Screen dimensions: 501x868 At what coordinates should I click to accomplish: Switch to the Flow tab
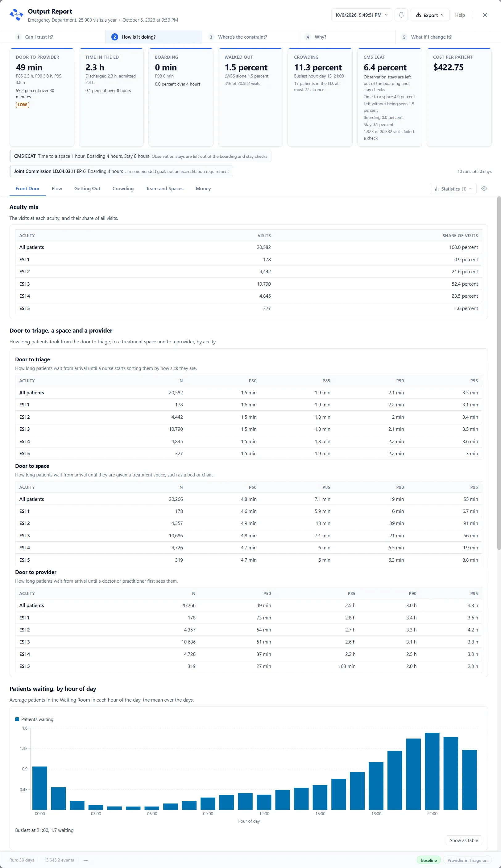(57, 189)
